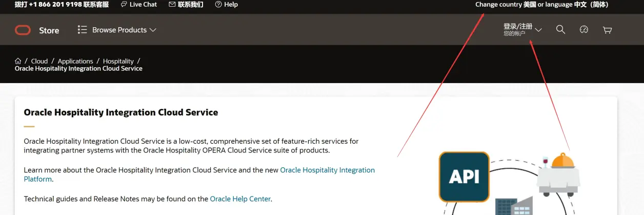This screenshot has width=644, height=215.
Task: Click the Store text link
Action: (x=49, y=30)
